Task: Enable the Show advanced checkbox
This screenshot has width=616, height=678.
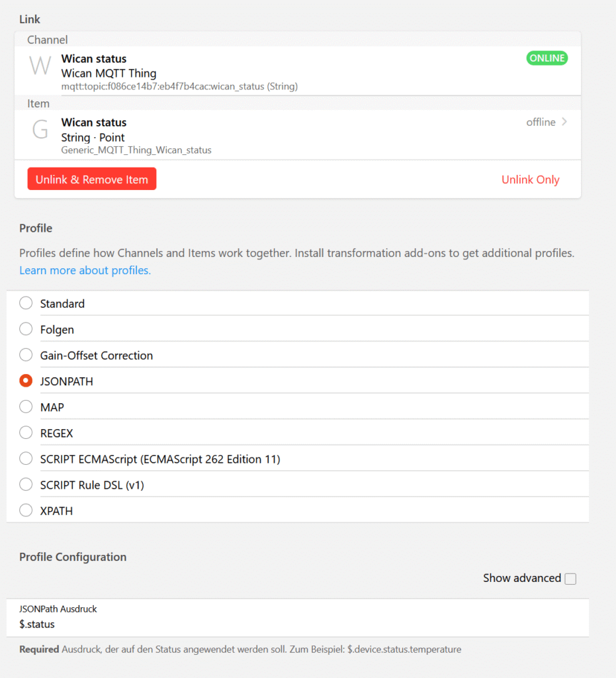Action: point(570,579)
